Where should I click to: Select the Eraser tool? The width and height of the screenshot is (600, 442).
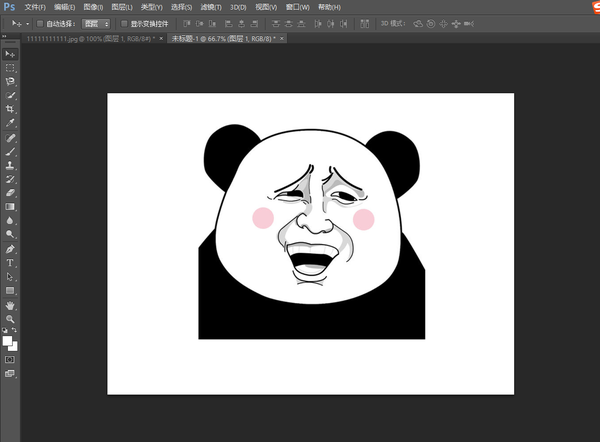point(10,193)
